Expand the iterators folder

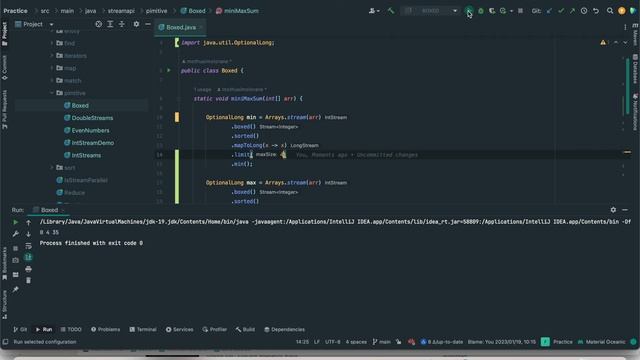pos(52,56)
